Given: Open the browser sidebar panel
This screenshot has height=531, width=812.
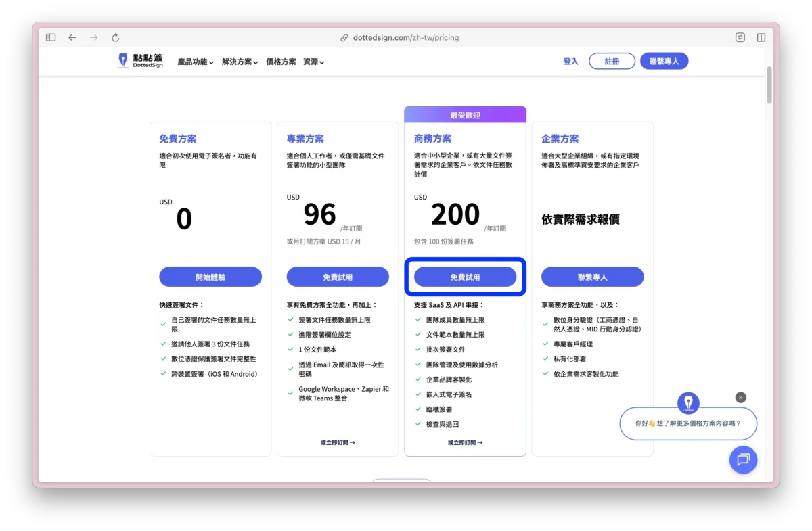Looking at the screenshot, I should point(50,37).
